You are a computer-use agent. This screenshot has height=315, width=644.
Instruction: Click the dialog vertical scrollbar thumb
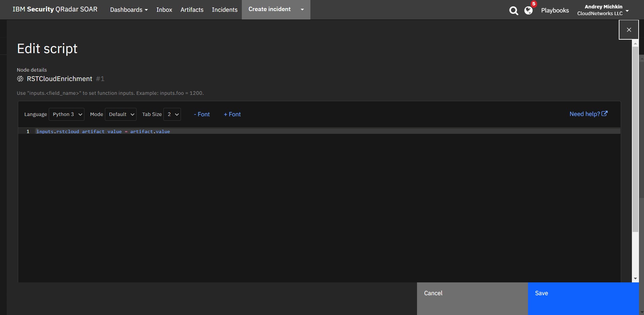coord(635,139)
